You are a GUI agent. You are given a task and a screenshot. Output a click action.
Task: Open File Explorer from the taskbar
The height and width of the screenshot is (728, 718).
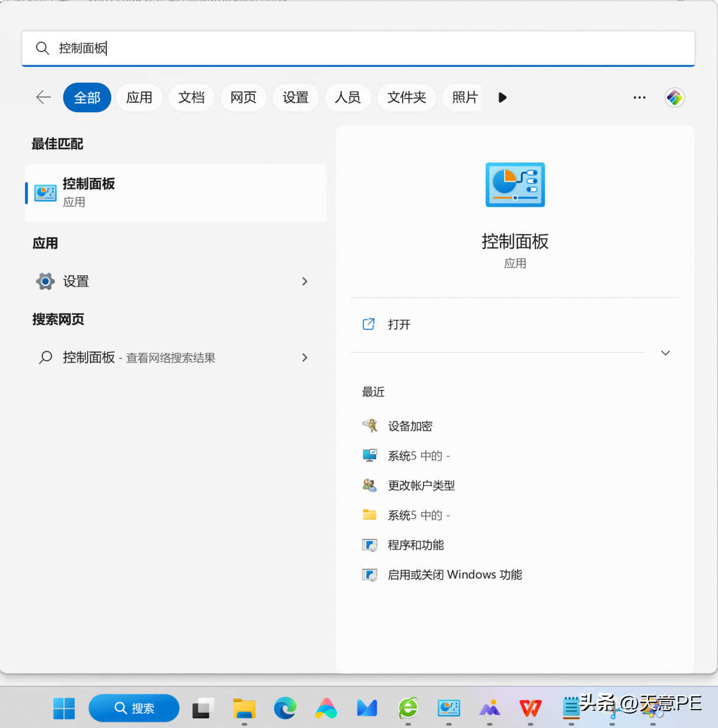[x=244, y=708]
